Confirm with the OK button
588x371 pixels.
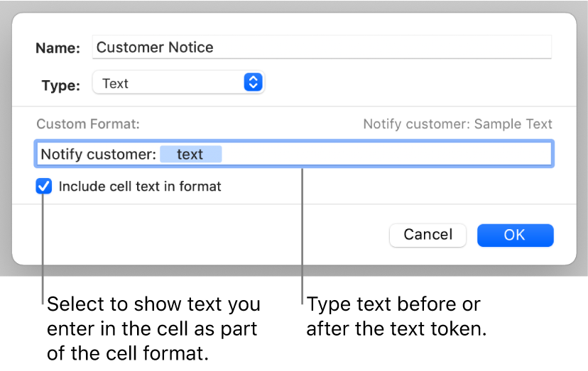pos(516,236)
